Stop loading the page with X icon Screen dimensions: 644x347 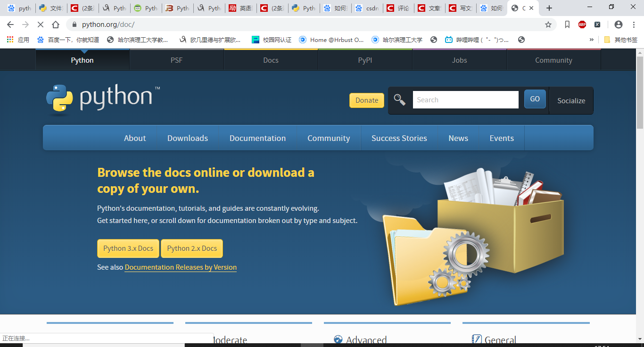point(41,25)
